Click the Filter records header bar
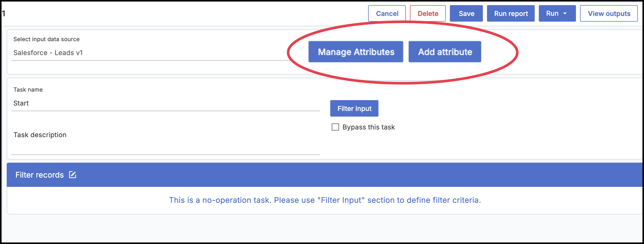The image size is (644, 244). (324, 175)
